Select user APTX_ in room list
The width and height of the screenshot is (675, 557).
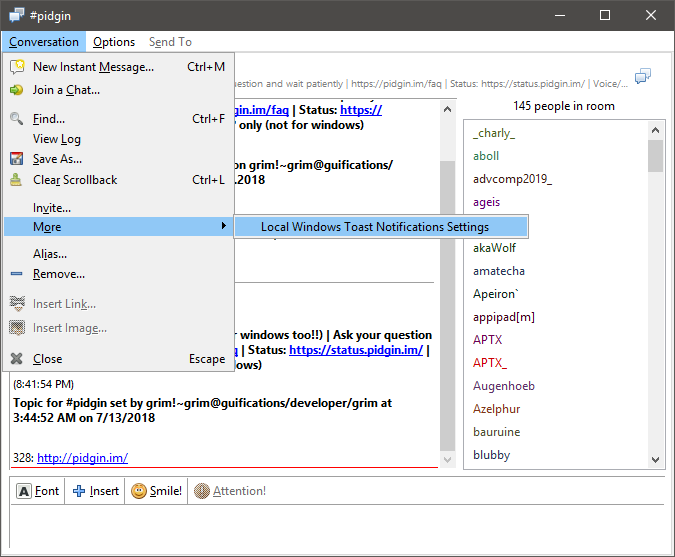coord(490,363)
